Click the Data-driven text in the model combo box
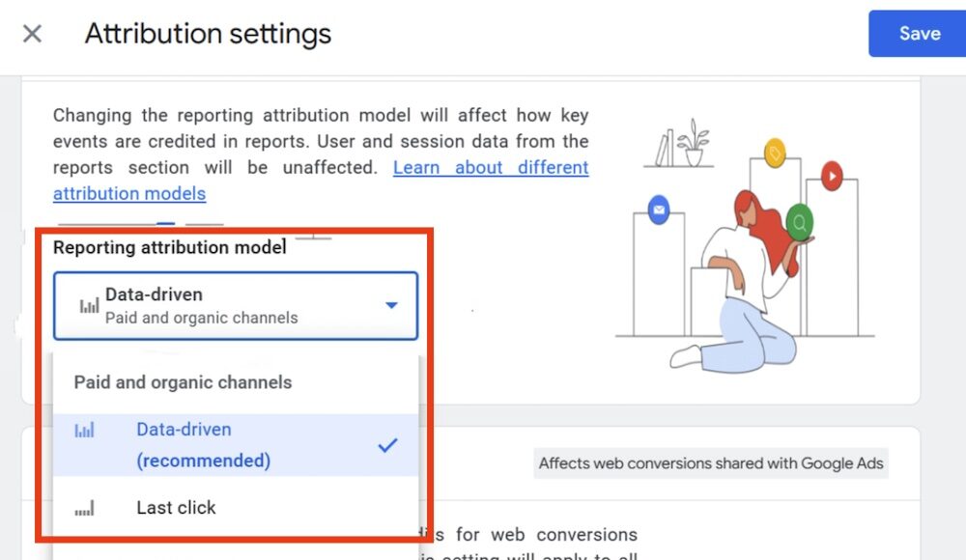 [154, 294]
